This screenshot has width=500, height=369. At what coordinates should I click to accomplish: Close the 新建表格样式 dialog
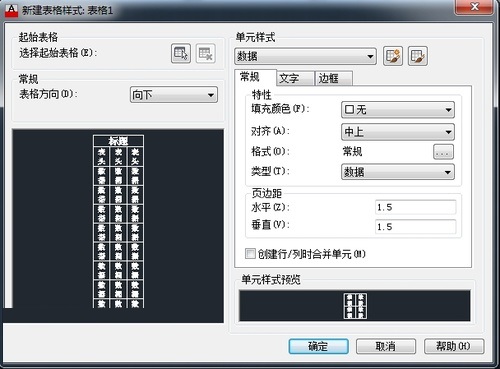475,7
